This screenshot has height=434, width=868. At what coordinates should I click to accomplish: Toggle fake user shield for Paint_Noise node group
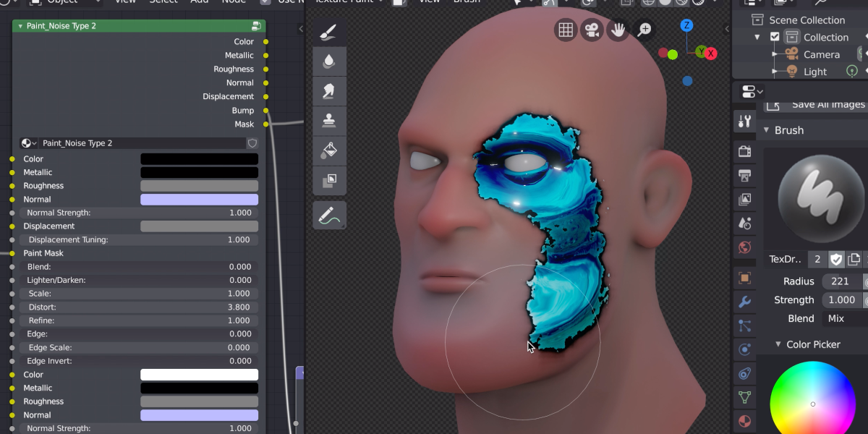coord(252,143)
